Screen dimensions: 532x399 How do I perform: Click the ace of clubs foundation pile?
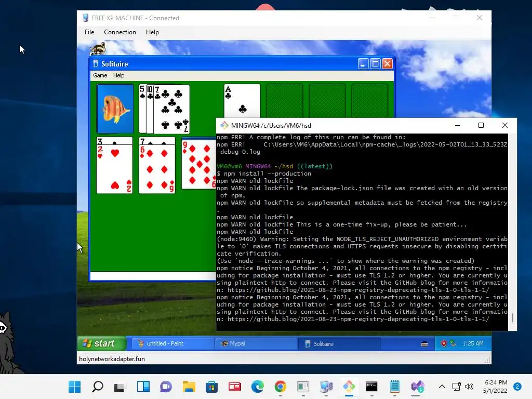click(242, 101)
